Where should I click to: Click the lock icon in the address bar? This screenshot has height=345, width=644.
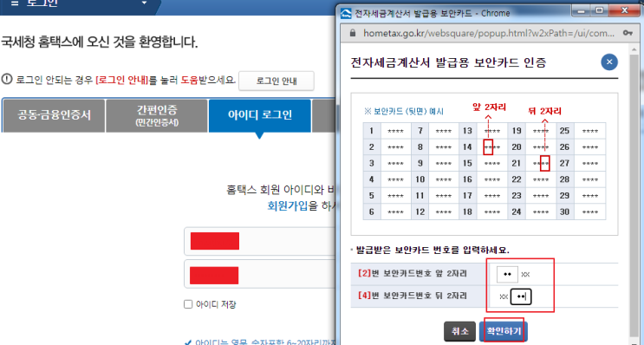tap(352, 33)
